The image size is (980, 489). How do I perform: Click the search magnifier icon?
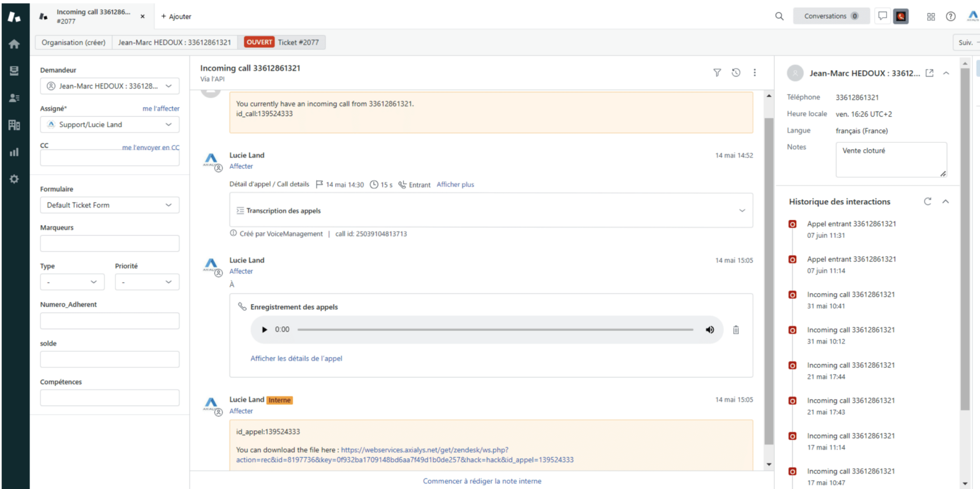(779, 17)
